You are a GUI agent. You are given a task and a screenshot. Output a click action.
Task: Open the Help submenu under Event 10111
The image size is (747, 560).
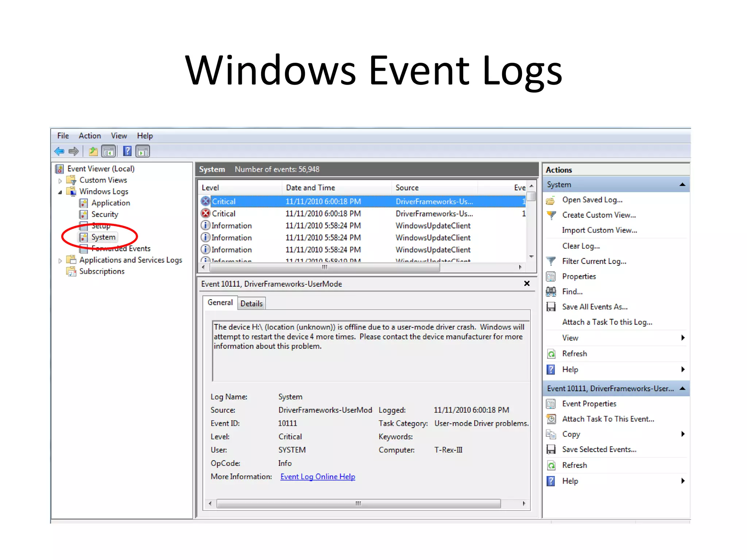(683, 481)
